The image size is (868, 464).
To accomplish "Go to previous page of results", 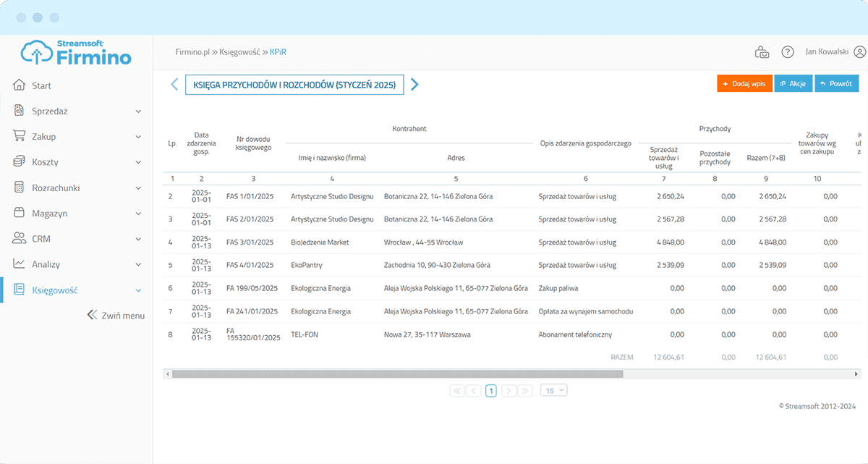I will pos(474,391).
